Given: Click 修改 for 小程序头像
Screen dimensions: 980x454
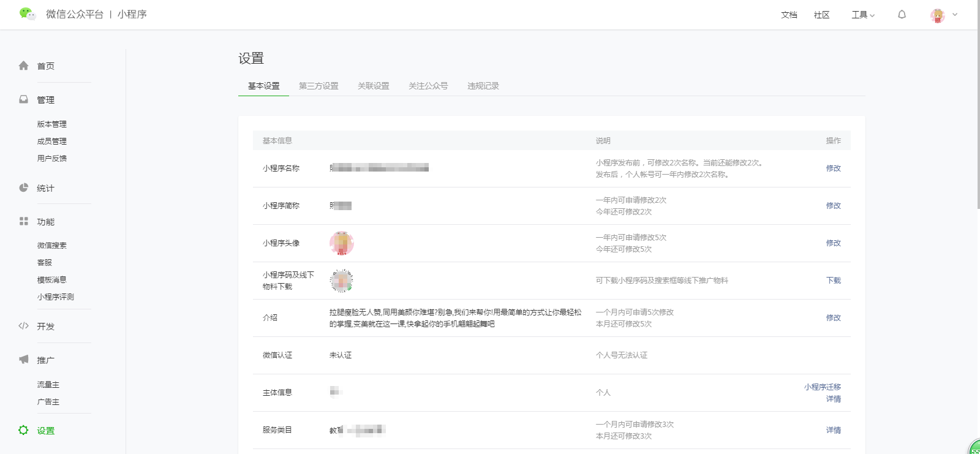Looking at the screenshot, I should 833,243.
